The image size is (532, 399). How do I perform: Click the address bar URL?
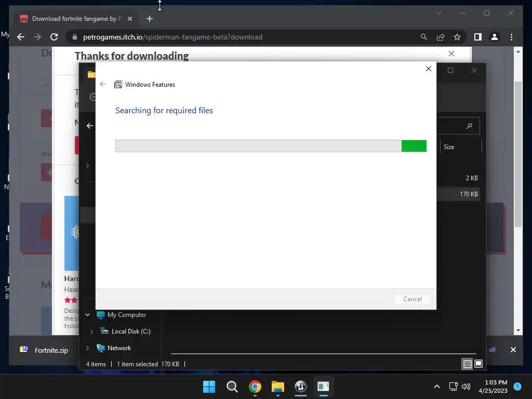point(172,37)
